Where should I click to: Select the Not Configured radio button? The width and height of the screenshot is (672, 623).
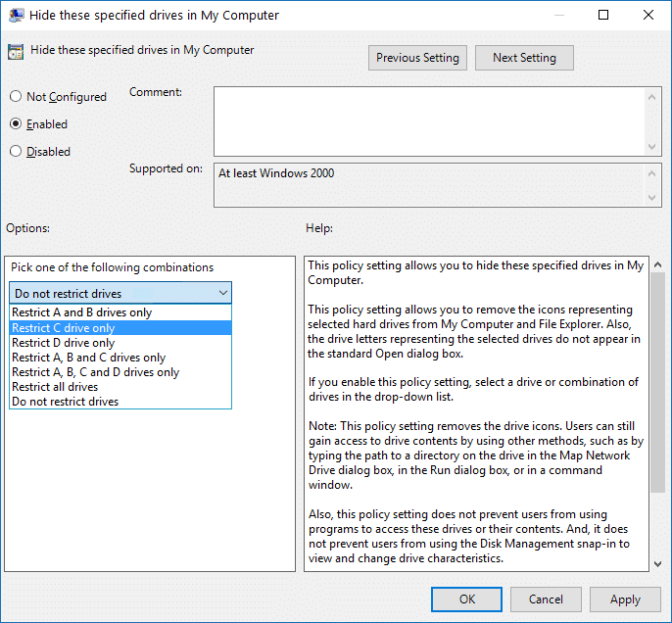click(x=16, y=97)
